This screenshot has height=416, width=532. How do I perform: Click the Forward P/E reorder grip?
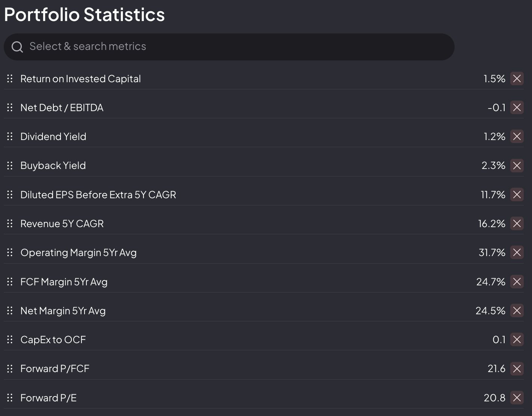point(10,398)
